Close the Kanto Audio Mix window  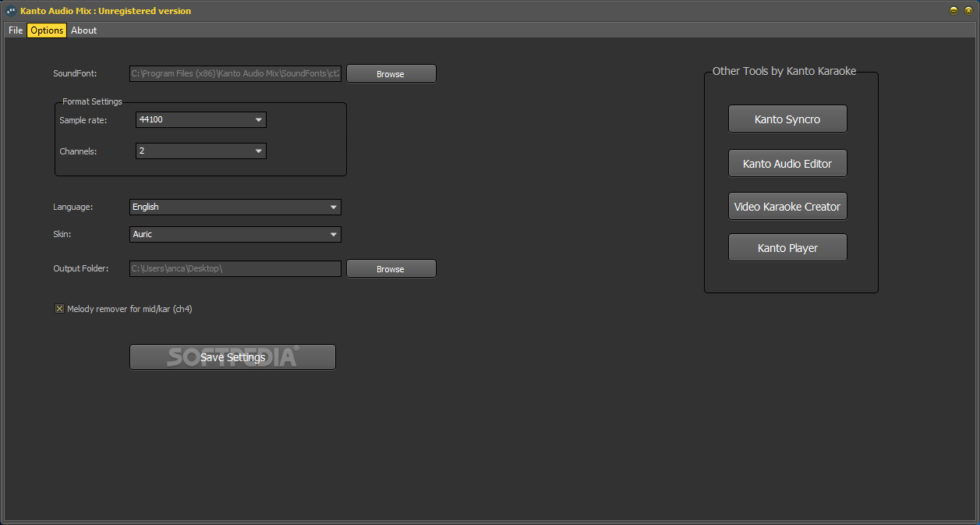(x=967, y=11)
